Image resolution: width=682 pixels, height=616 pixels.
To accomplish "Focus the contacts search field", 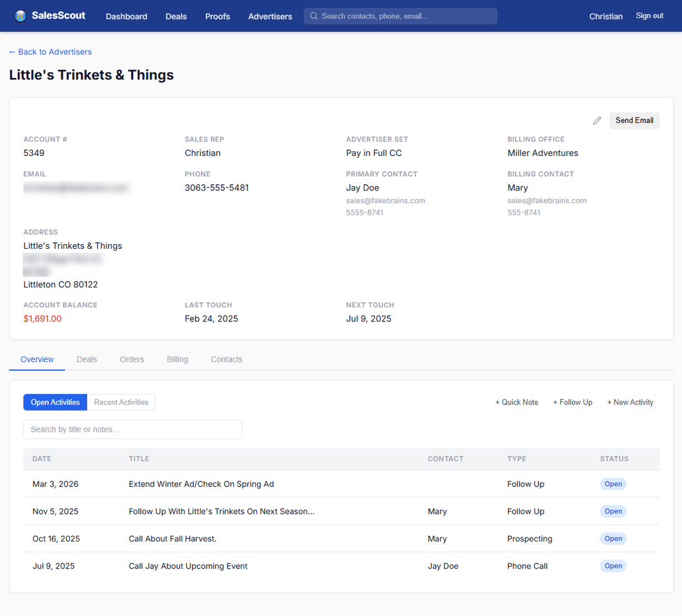I will 400,16.
